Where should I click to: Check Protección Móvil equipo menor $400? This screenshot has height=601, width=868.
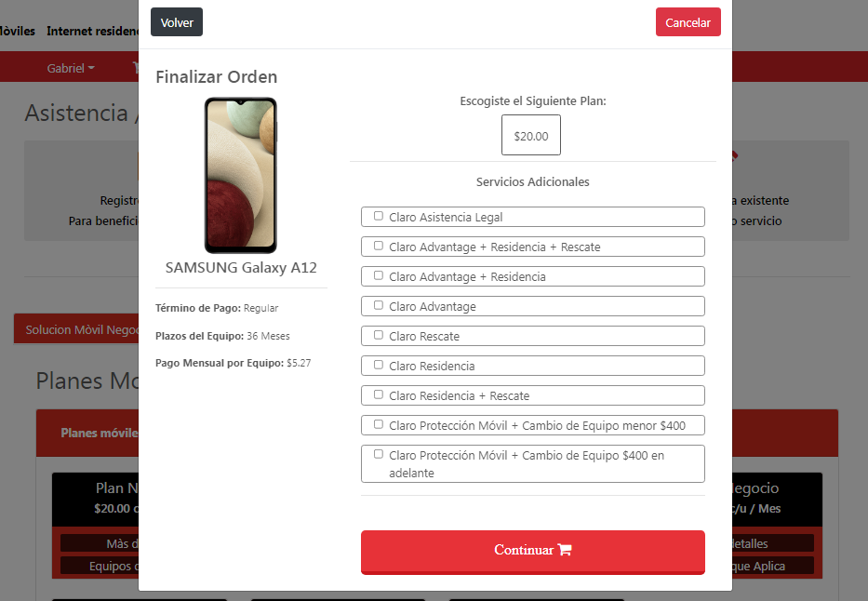point(379,424)
